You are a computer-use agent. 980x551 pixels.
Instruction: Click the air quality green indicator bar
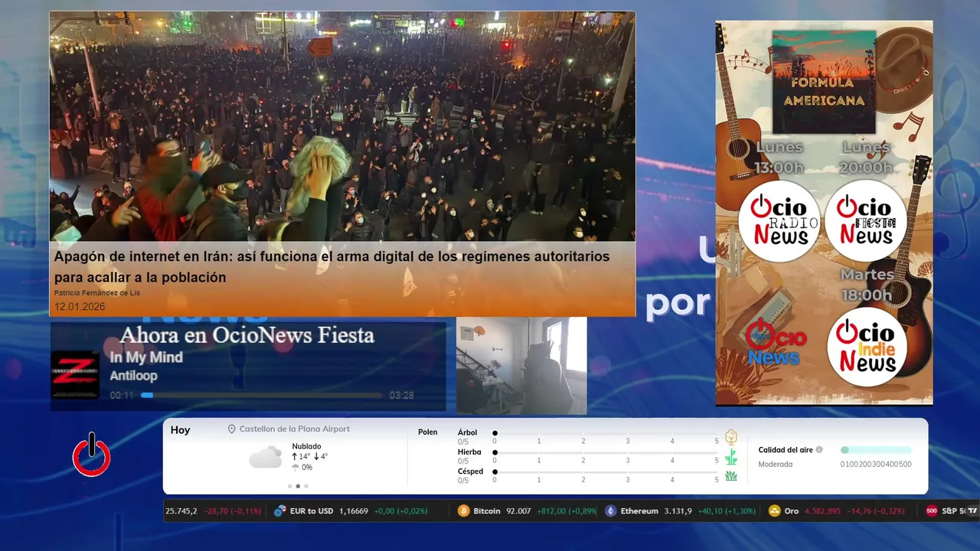pyautogui.click(x=876, y=450)
